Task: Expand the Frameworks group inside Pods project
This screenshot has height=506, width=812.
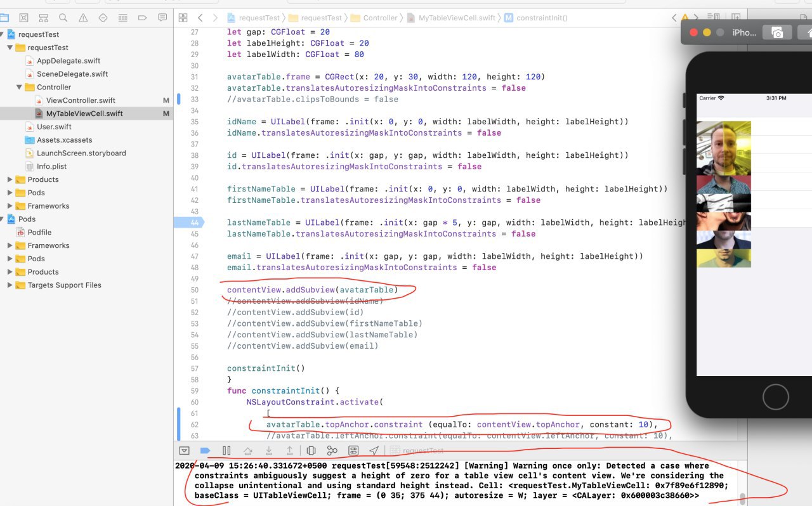Action: [10, 245]
